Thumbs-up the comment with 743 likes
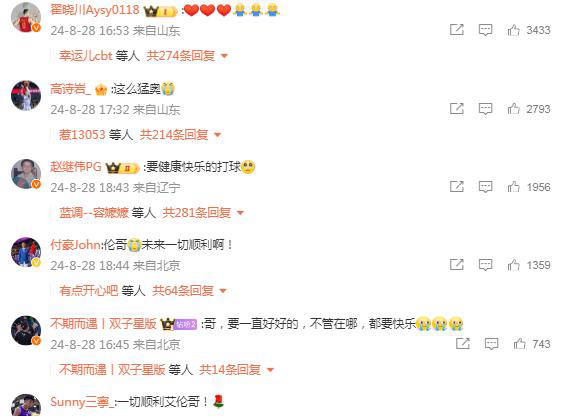This screenshot has height=416, width=567. coord(520,344)
